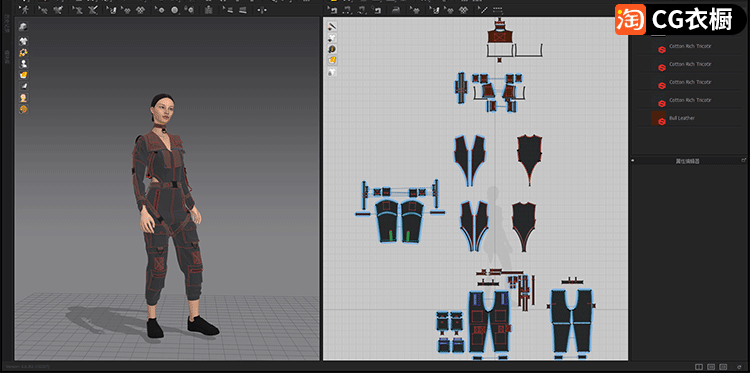
Task: Select the Cotton Rich Tricotr row above Bull Leather
Action: click(x=689, y=100)
